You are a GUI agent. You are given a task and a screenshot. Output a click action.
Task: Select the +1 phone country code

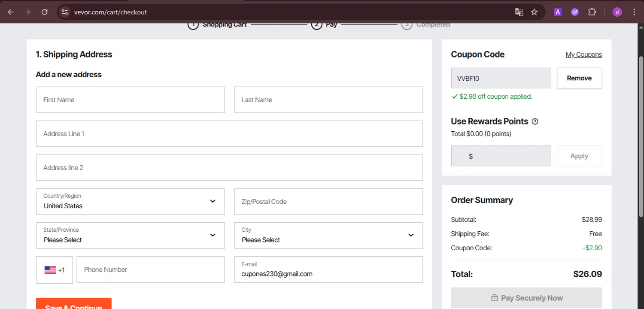(55, 270)
